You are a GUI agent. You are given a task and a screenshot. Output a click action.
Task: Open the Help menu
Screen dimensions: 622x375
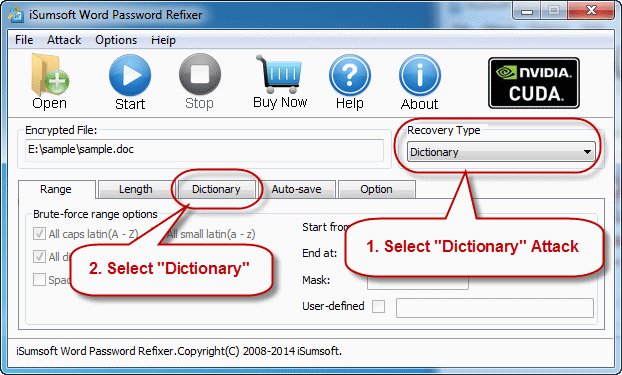coord(163,40)
